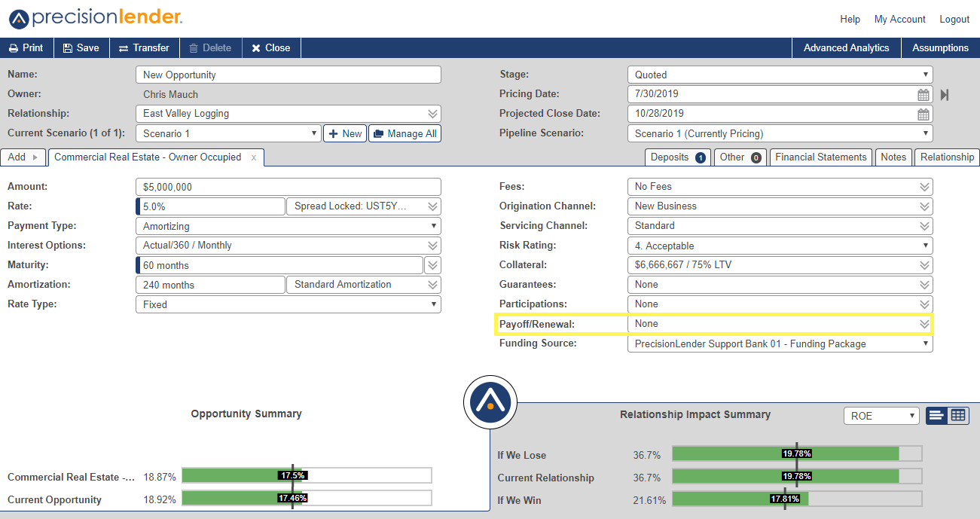Image resolution: width=980 pixels, height=519 pixels.
Task: Close the opportunity using the Close button
Action: click(x=271, y=47)
